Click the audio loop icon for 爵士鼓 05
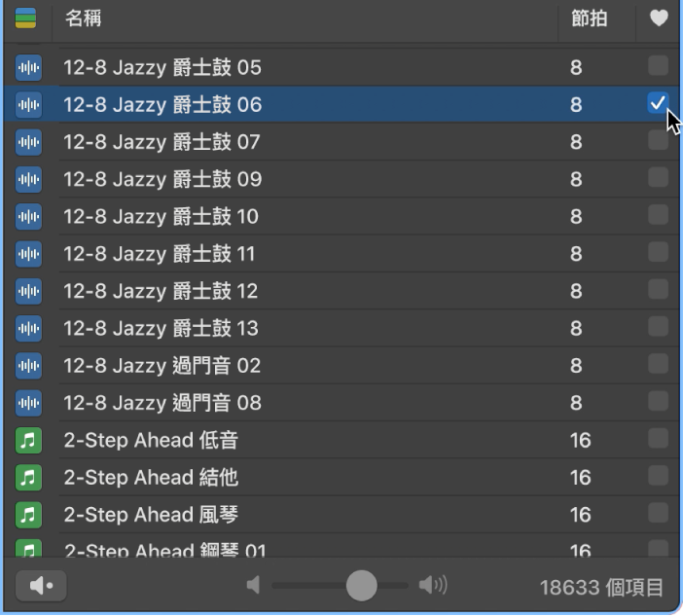 tap(29, 67)
